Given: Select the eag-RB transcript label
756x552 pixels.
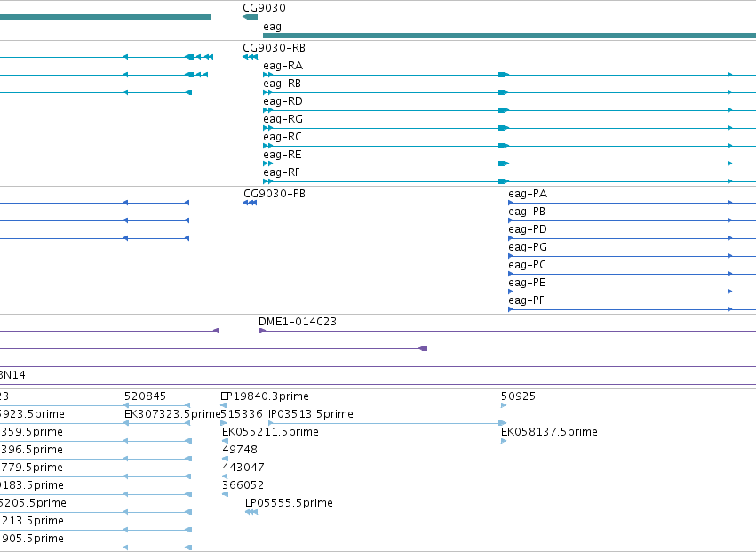Looking at the screenshot, I should click(282, 84).
